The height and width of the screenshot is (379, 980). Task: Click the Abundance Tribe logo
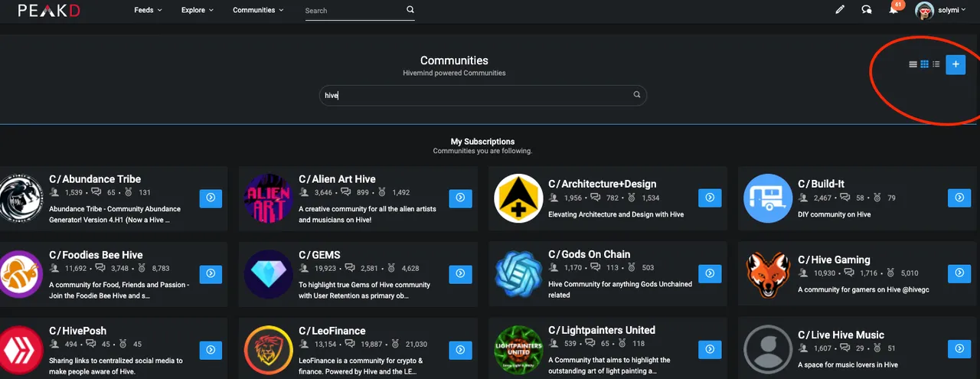21,198
